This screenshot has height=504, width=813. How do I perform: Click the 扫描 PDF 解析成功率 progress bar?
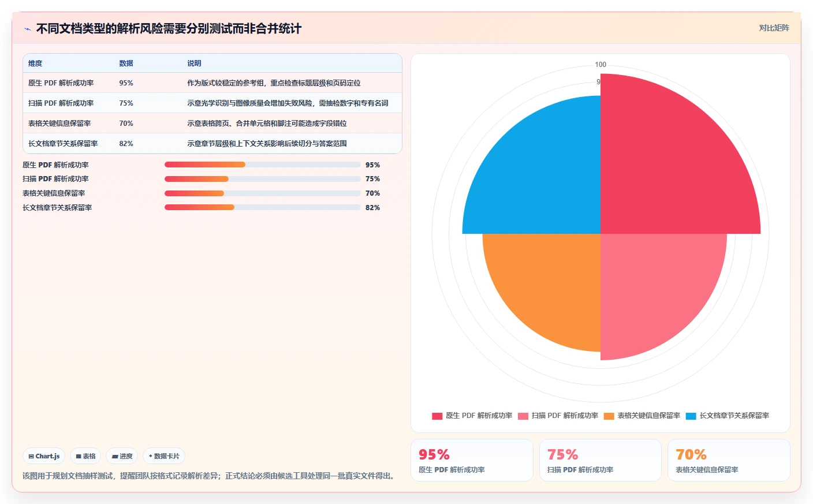click(x=263, y=179)
